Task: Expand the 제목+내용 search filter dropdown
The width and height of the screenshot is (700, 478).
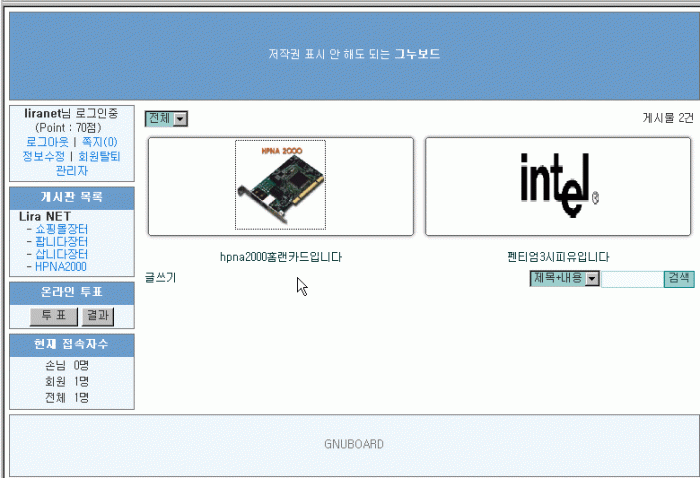Action: click(x=564, y=278)
